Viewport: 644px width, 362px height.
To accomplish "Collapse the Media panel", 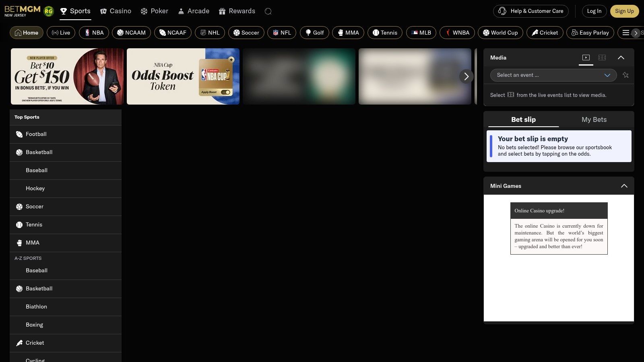I will click(621, 58).
